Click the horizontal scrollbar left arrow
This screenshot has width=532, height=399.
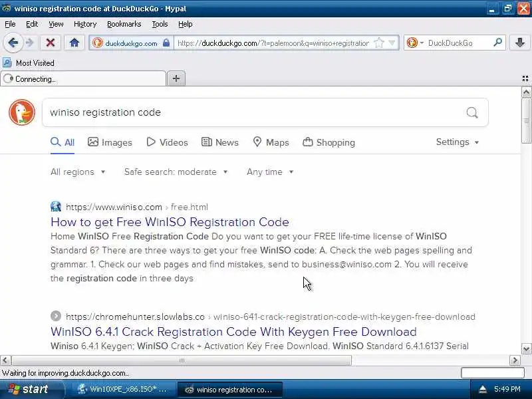coord(6,360)
